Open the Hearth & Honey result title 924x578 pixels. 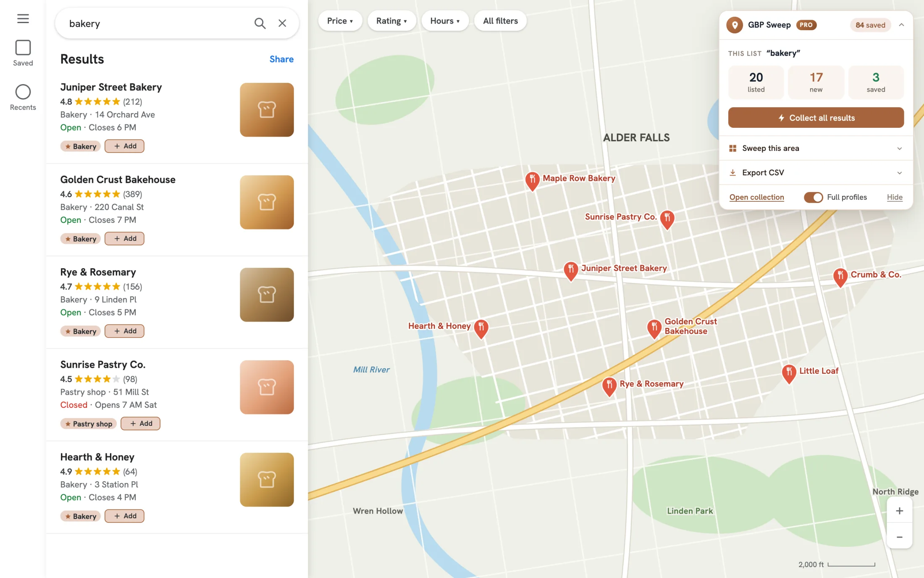click(x=97, y=457)
